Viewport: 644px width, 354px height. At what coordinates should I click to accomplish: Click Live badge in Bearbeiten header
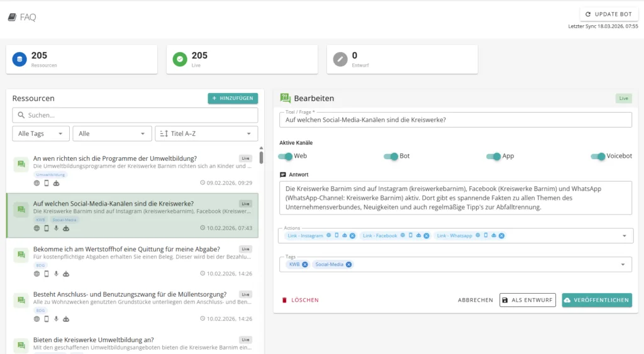coord(623,99)
